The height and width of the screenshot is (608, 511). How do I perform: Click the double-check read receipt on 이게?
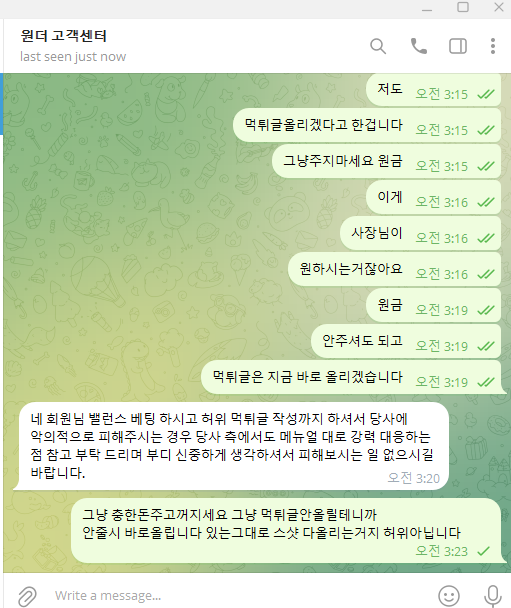pyautogui.click(x=486, y=202)
